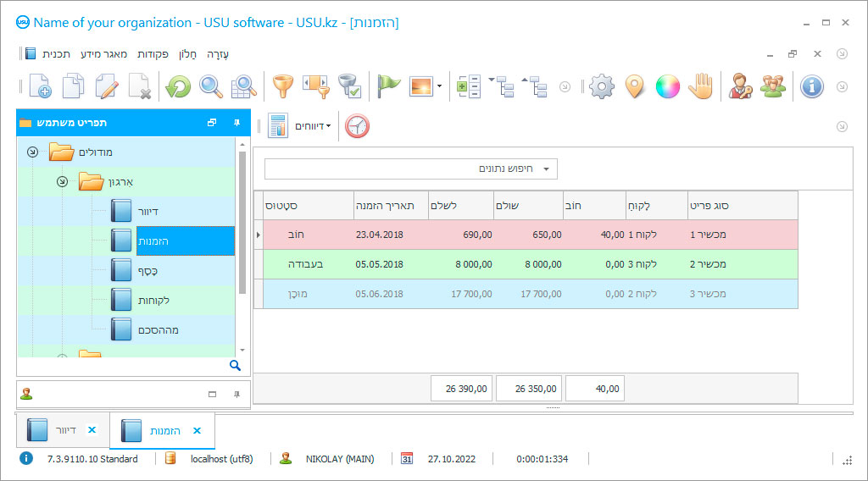Click the blue info icon in toolbar
This screenshot has height=481, width=868.
click(812, 86)
